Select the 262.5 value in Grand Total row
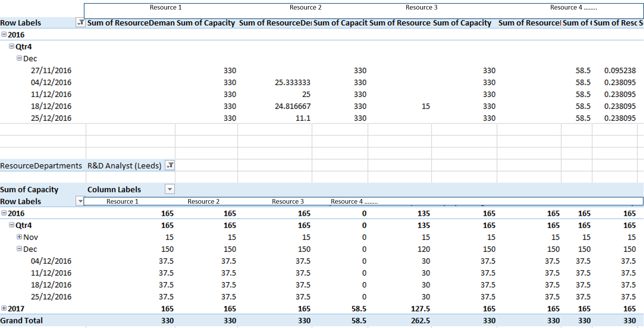 420,321
